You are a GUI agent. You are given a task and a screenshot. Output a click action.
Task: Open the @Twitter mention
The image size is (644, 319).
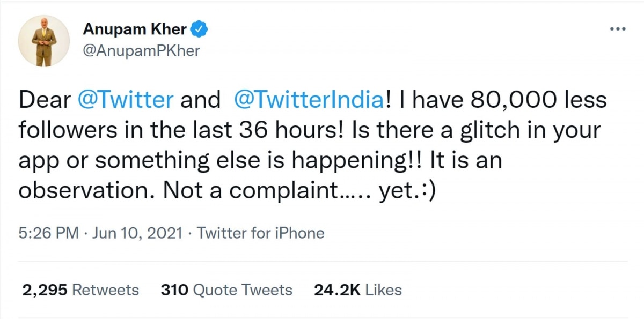click(x=126, y=100)
